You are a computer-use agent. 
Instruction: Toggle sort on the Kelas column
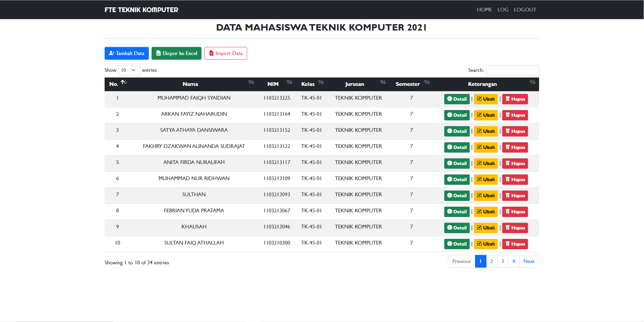(321, 83)
